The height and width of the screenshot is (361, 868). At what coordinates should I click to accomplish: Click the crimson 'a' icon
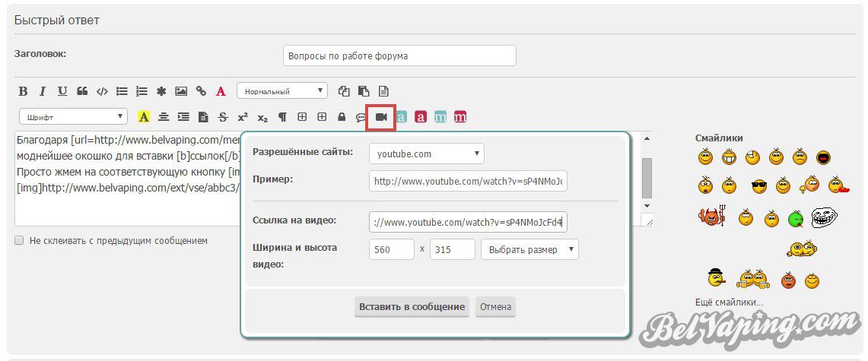pyautogui.click(x=421, y=116)
